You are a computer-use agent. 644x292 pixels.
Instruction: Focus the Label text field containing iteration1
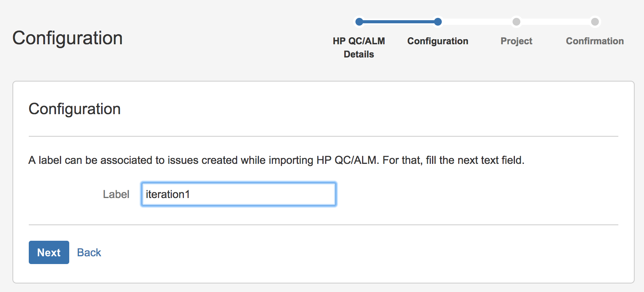[238, 194]
